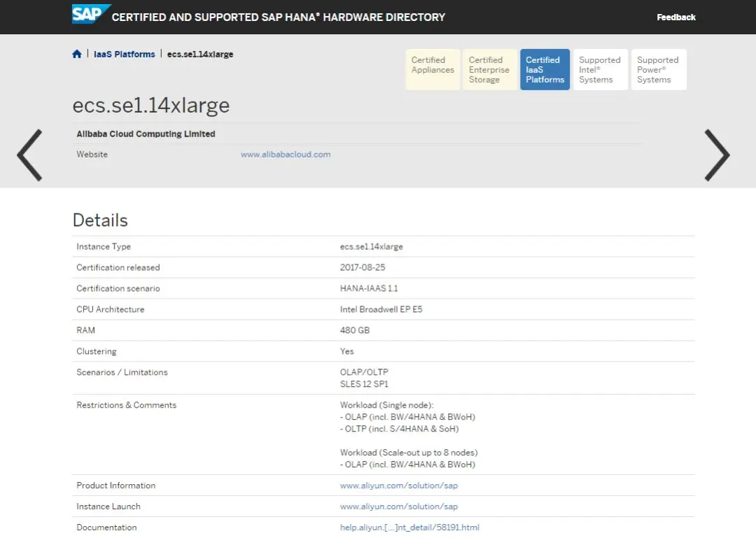Click header title SAP HANA Hardware Directory
756x538 pixels.
coord(278,17)
